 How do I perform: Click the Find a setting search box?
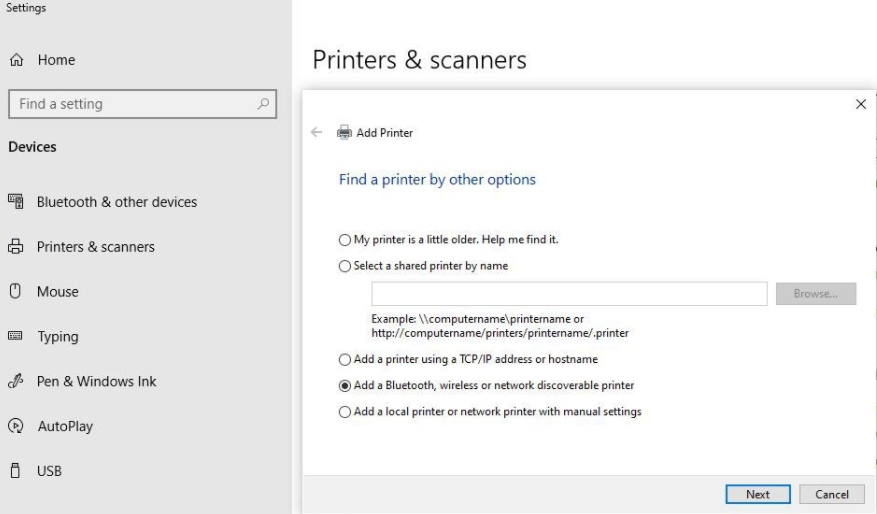coord(130,104)
